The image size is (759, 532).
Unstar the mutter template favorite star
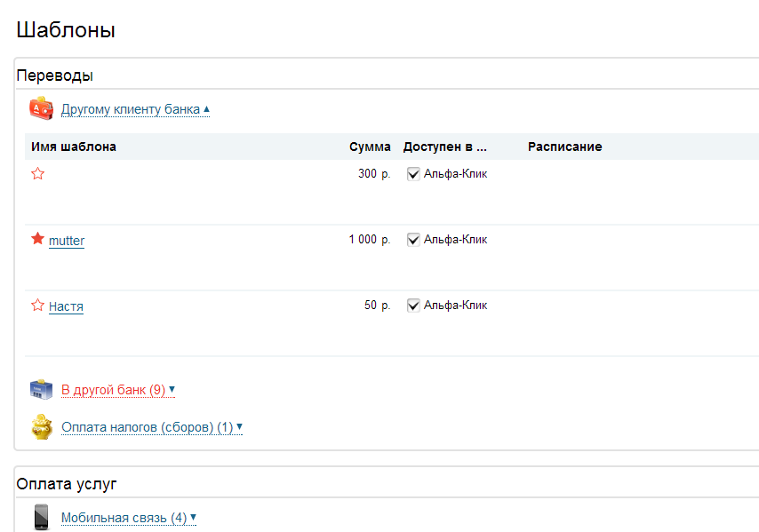37,238
